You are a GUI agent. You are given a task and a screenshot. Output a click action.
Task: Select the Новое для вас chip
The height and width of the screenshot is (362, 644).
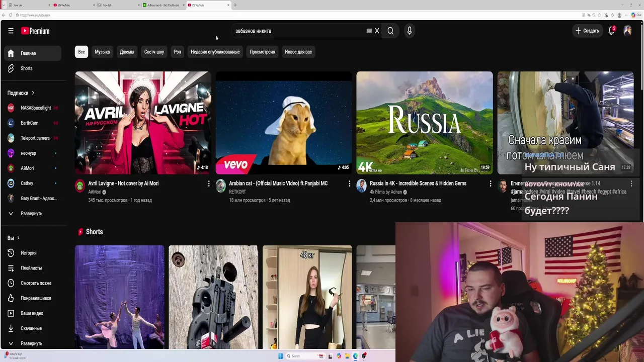tap(298, 52)
